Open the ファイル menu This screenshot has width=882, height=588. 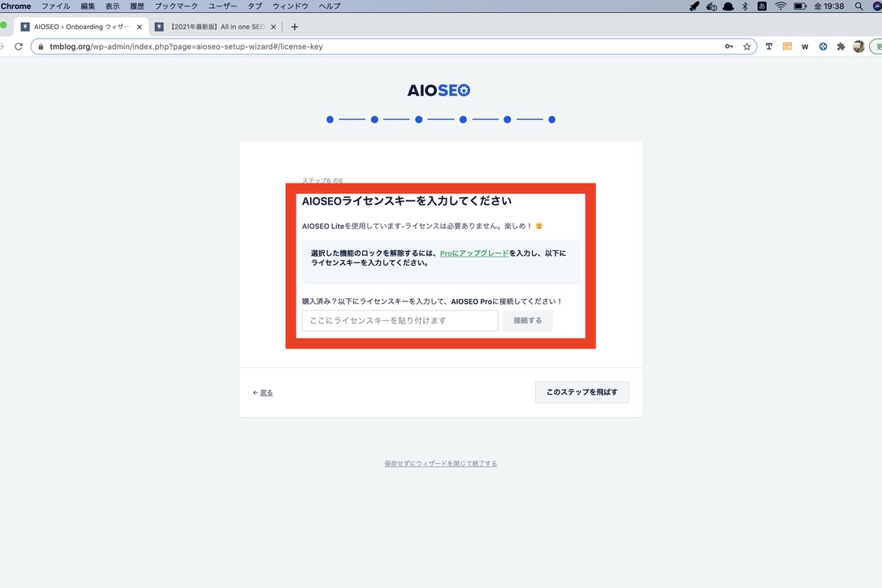click(56, 6)
